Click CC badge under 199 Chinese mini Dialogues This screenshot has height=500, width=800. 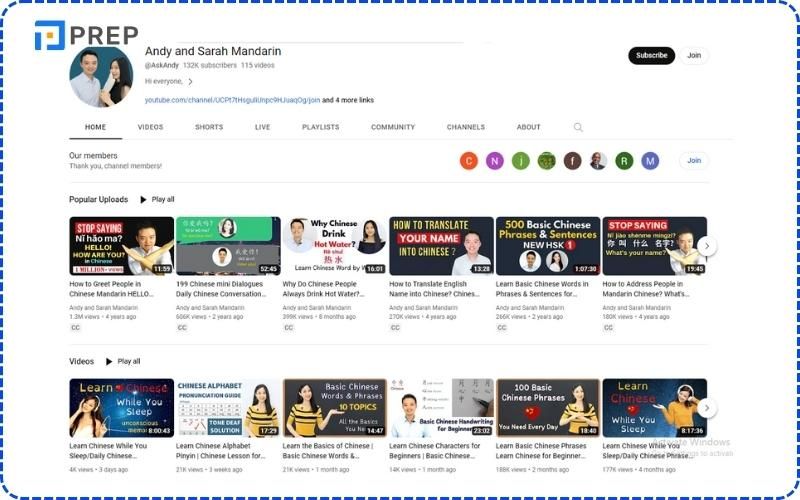(182, 328)
